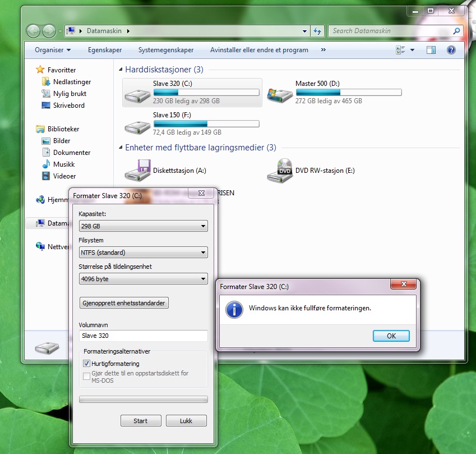Open Dokumenter library
Image resolution: width=476 pixels, height=454 pixels.
click(72, 153)
